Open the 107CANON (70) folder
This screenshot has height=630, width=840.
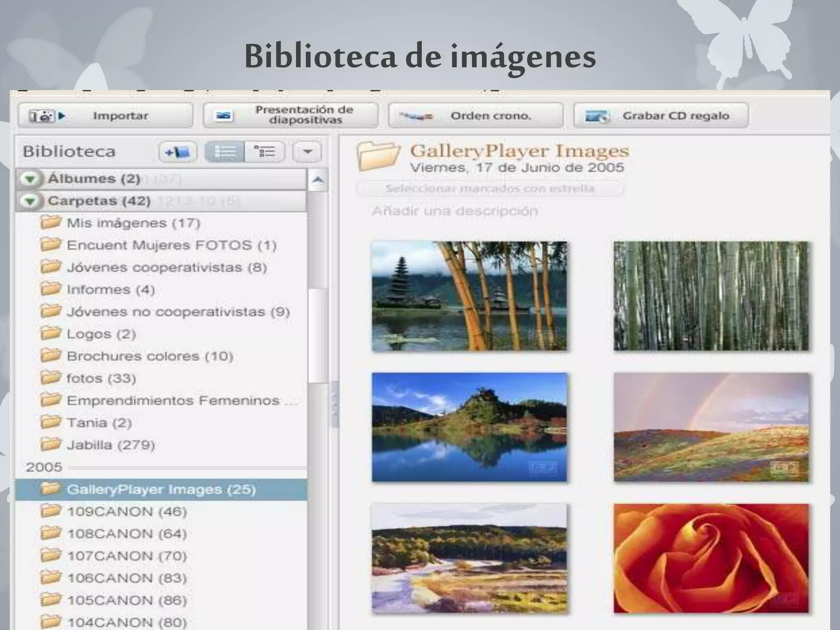(161, 556)
